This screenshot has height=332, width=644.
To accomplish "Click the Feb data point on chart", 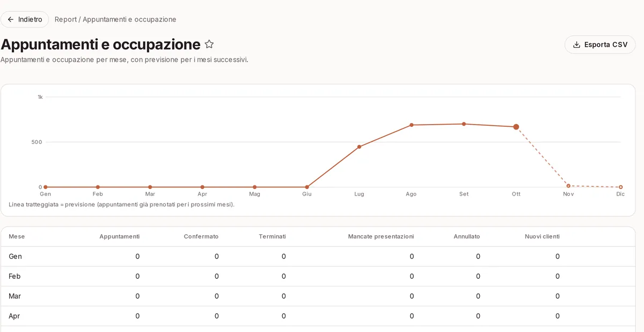I will pyautogui.click(x=98, y=187).
